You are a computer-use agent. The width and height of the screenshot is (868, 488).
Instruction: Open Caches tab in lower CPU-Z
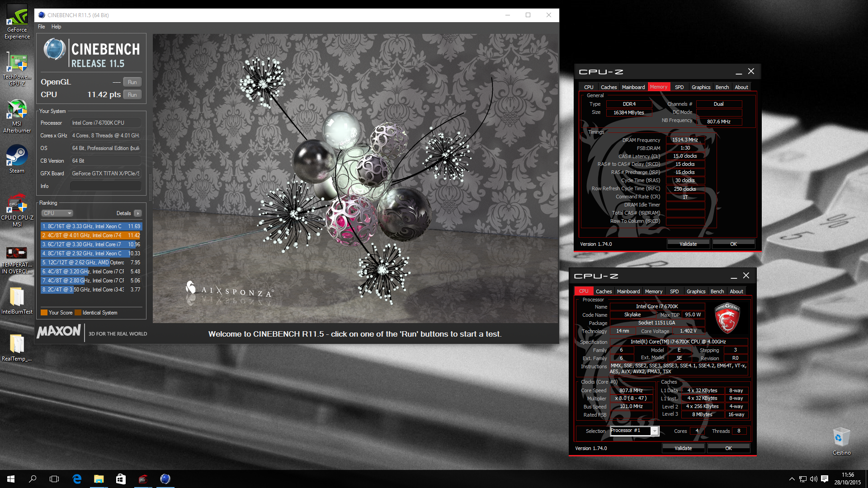point(604,291)
